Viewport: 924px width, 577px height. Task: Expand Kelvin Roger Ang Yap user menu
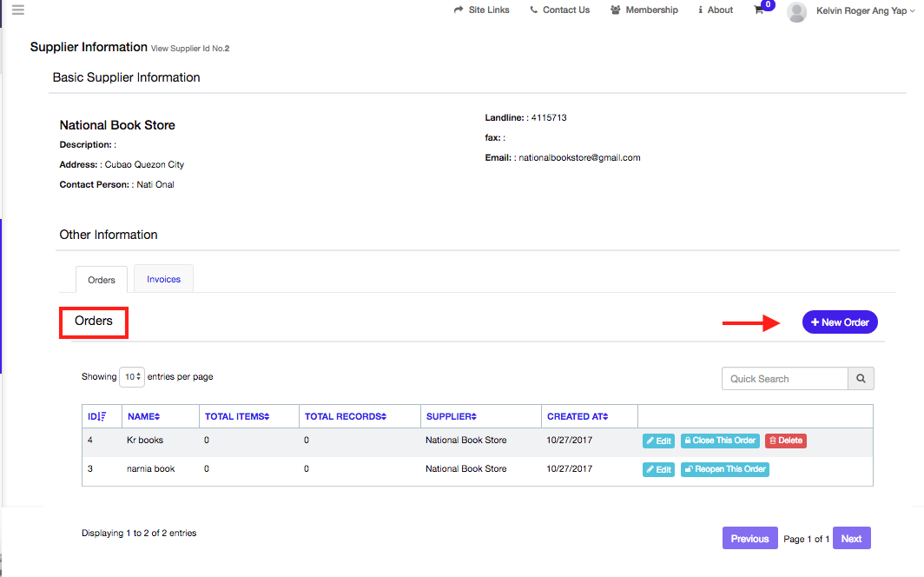pyautogui.click(x=865, y=10)
